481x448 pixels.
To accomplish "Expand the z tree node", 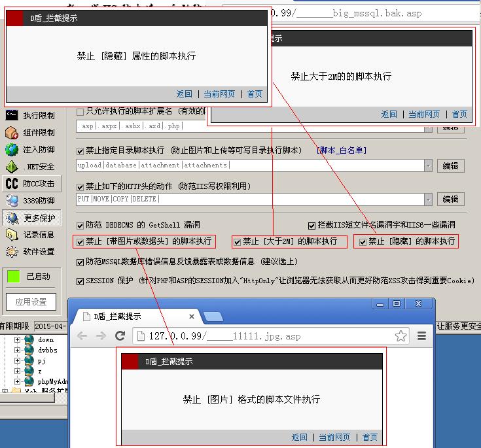I will pos(17,371).
